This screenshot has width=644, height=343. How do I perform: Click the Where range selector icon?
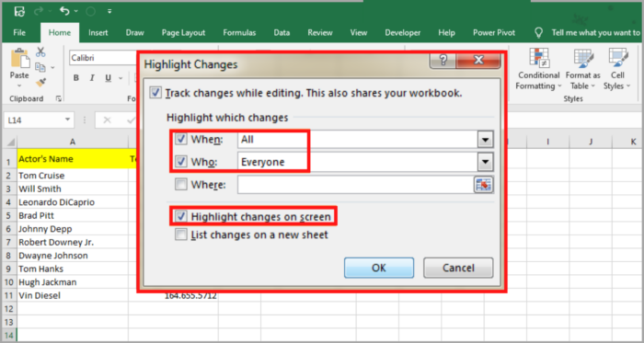[x=484, y=185]
